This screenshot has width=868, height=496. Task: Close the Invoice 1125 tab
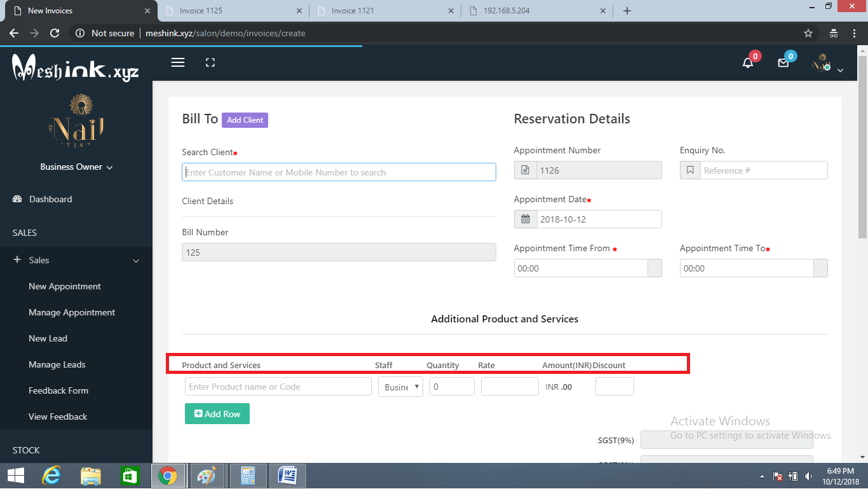(x=299, y=11)
